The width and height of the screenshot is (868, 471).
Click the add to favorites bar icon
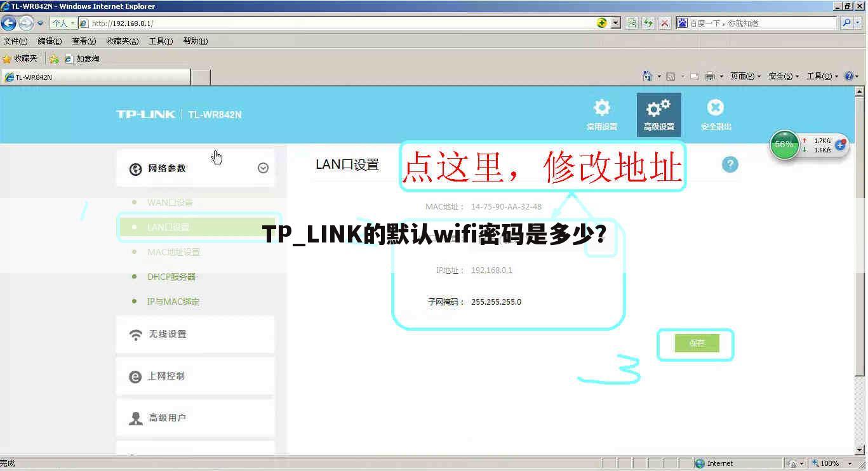click(54, 58)
